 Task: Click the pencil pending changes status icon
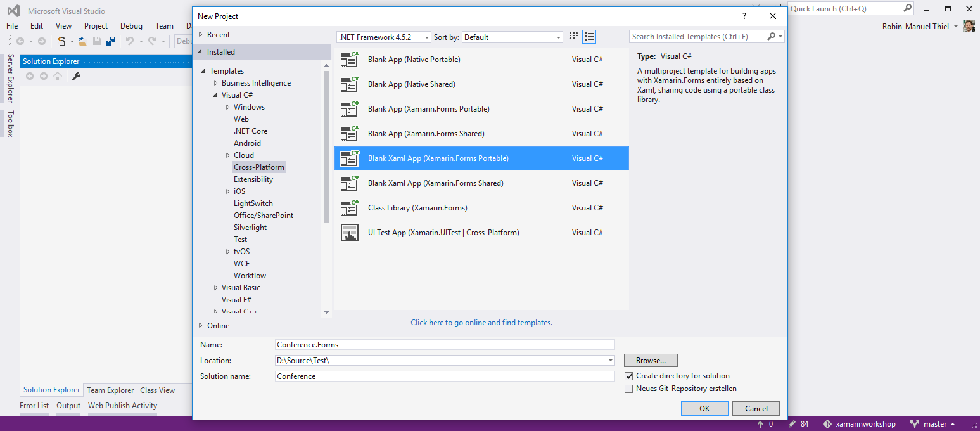pyautogui.click(x=792, y=424)
